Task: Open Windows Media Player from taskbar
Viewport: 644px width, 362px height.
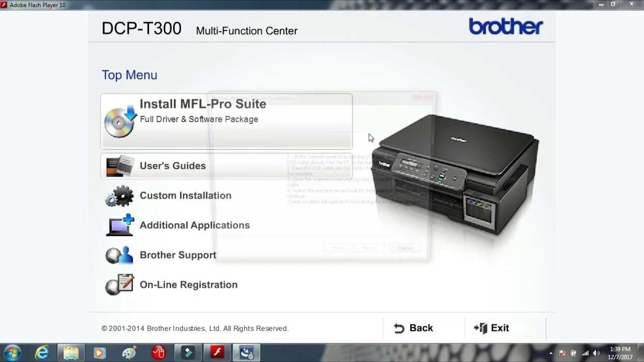Action: click(100, 352)
